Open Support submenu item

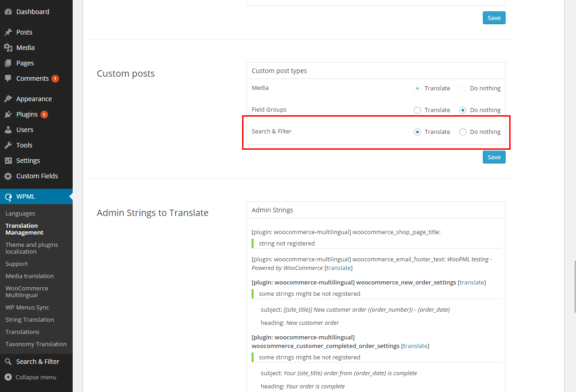pos(16,264)
